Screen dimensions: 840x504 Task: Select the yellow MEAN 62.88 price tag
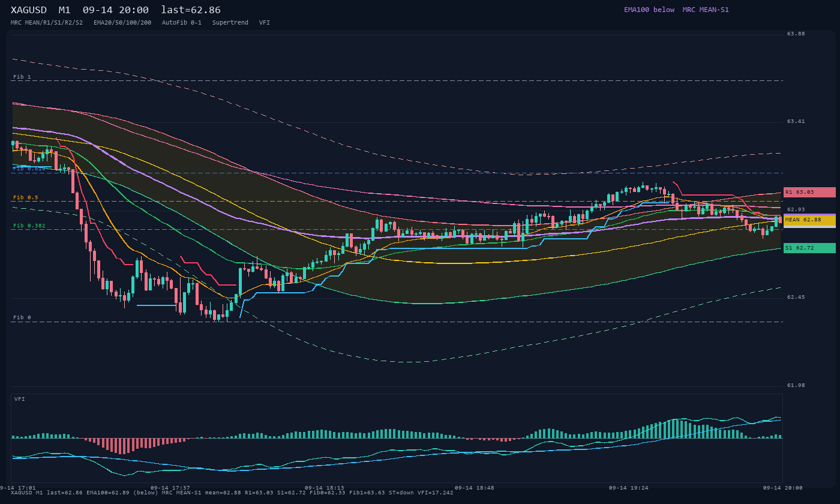coord(809,220)
